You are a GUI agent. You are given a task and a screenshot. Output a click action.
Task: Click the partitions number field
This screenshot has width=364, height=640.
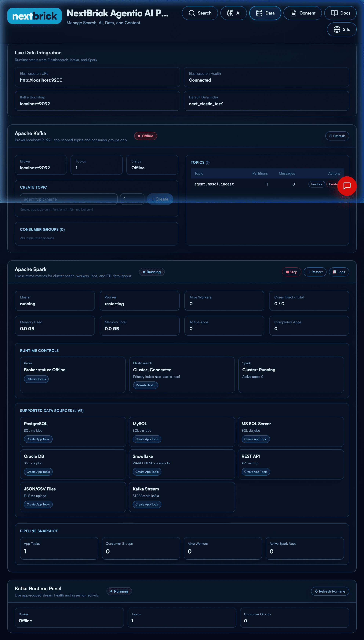(x=132, y=199)
